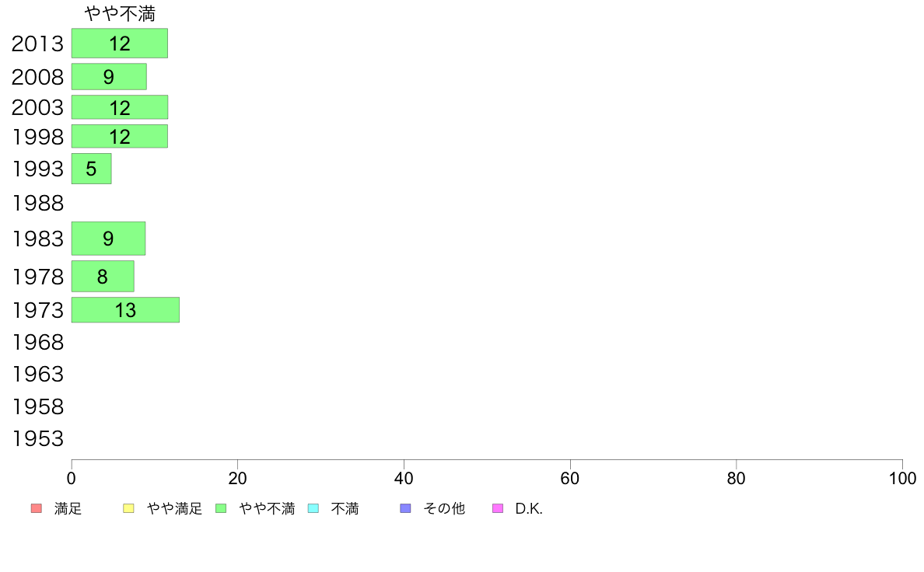
Task: Click the 100 tick on x-axis
Action: pos(902,478)
